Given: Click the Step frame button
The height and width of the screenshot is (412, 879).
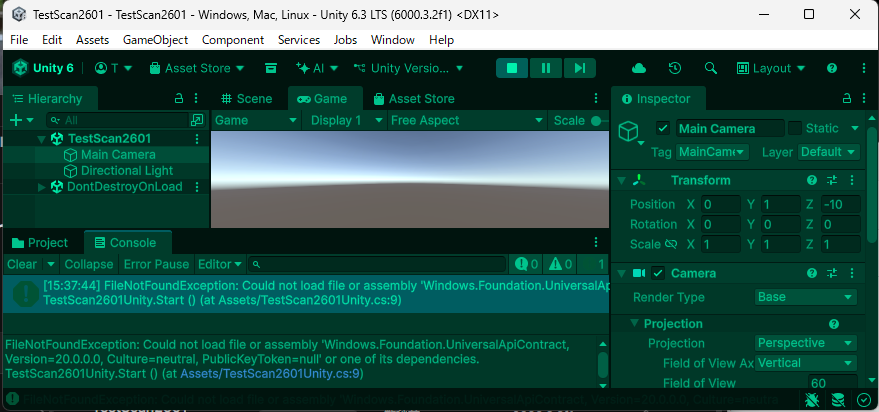Looking at the screenshot, I should tap(579, 68).
